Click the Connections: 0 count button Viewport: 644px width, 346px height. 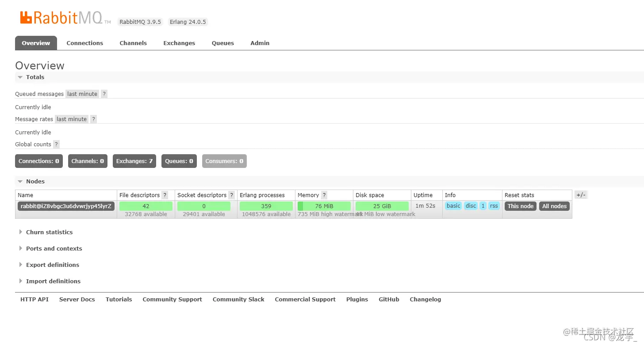click(39, 161)
